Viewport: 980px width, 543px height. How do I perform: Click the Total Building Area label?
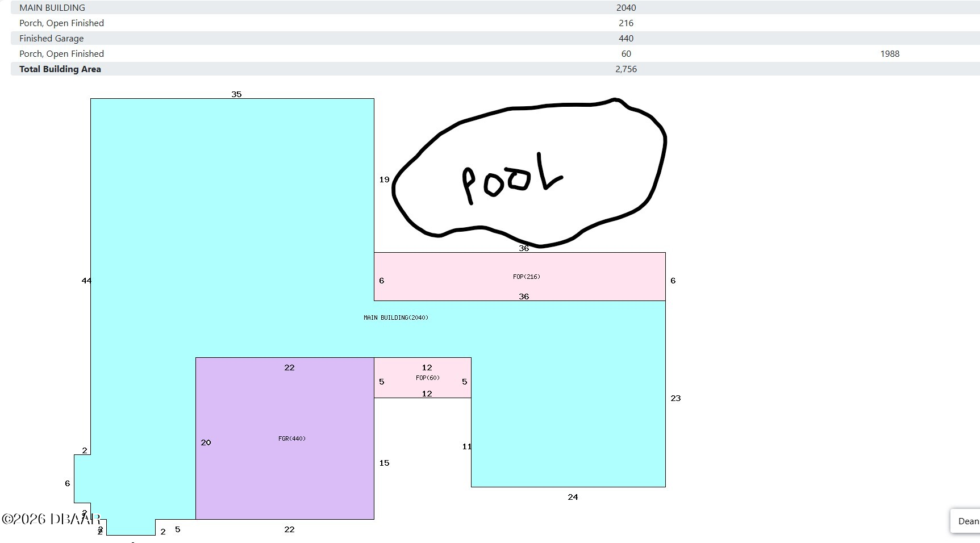point(60,69)
